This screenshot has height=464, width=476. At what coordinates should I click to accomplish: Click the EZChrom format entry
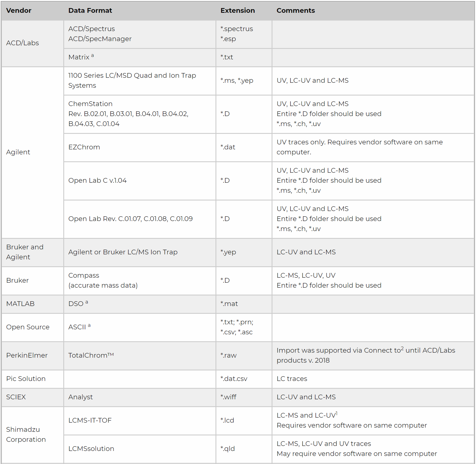pos(84,147)
